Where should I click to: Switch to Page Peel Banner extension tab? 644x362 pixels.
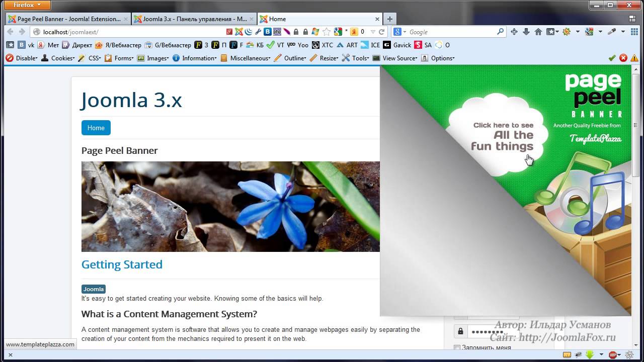coord(68,19)
